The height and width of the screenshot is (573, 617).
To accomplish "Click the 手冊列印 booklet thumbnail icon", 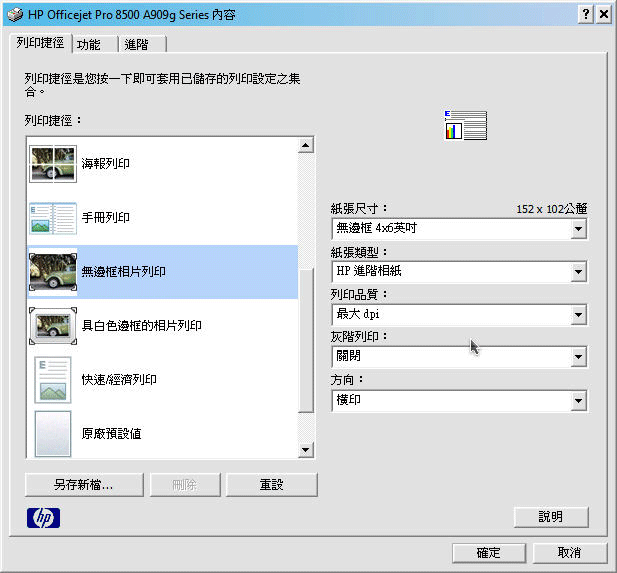I will [x=53, y=218].
